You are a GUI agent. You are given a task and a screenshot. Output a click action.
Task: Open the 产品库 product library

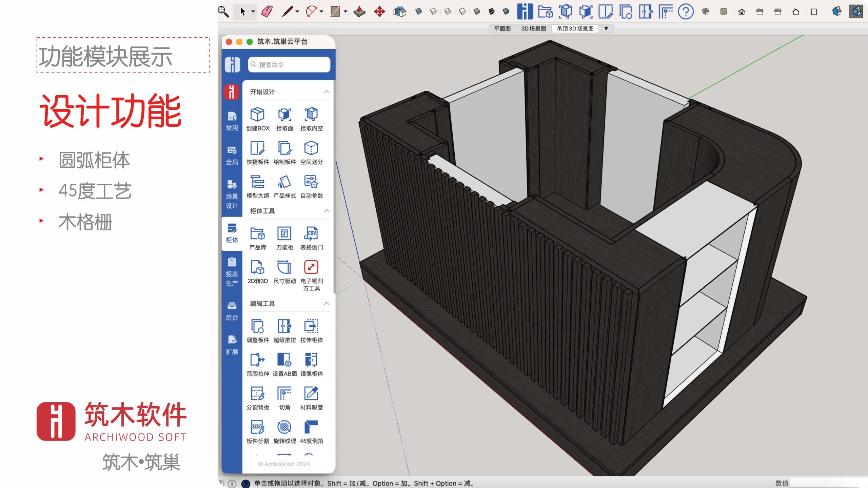pos(257,234)
